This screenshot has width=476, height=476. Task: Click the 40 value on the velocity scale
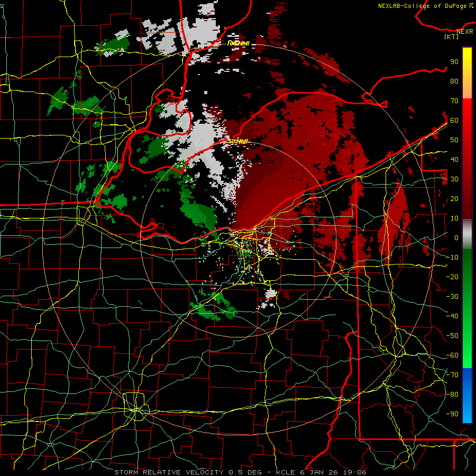(x=454, y=159)
